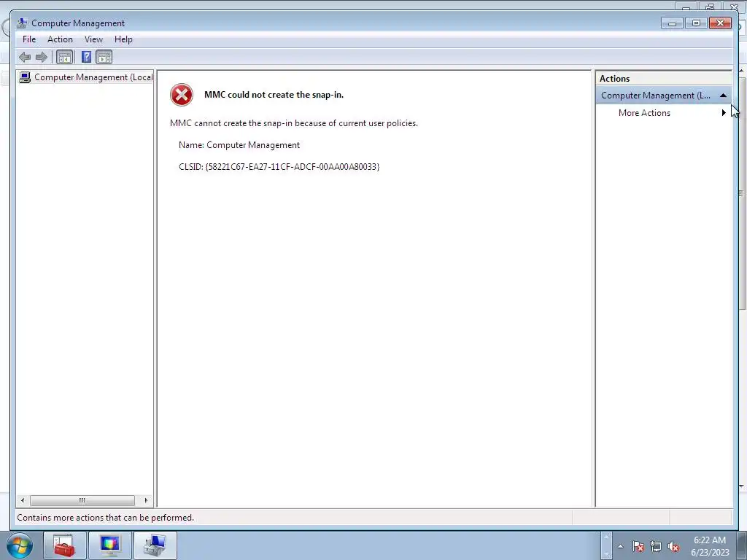
Task: Click the Forward arrow toolbar icon
Action: 42,58
